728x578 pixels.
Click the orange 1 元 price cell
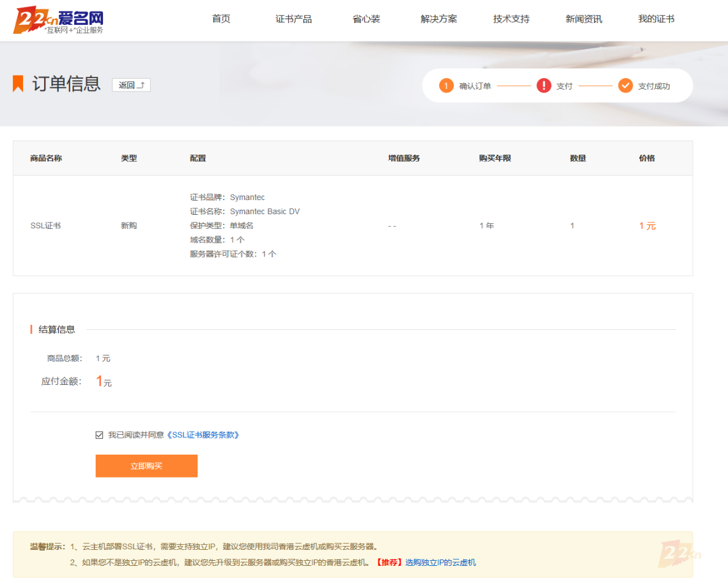647,226
